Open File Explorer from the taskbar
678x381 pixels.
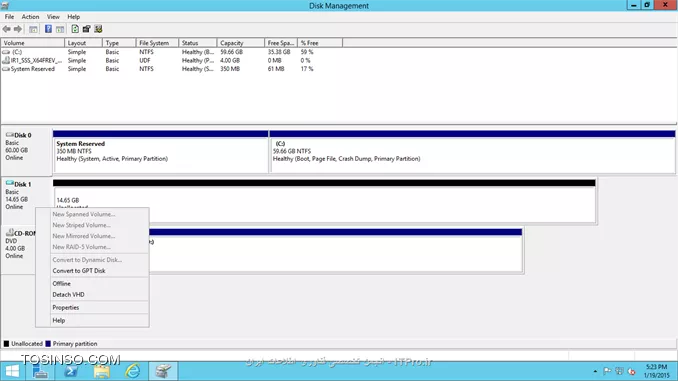(x=102, y=371)
